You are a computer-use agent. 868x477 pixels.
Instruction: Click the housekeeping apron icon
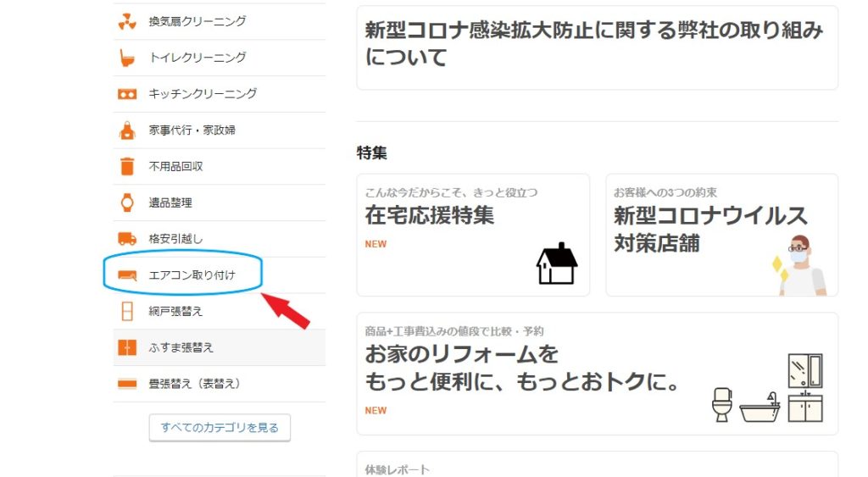coord(126,130)
